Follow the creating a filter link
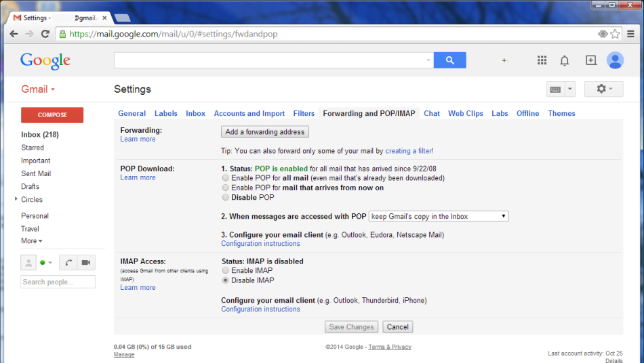 click(x=409, y=151)
